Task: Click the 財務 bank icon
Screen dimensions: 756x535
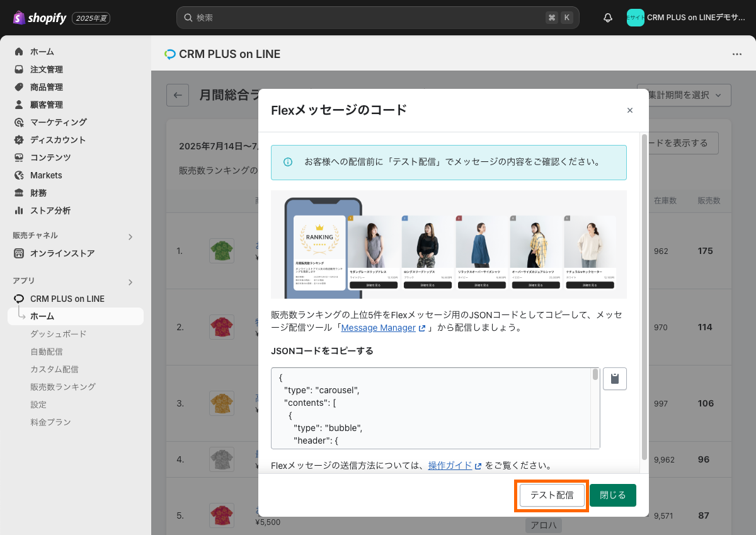Action: (19, 193)
